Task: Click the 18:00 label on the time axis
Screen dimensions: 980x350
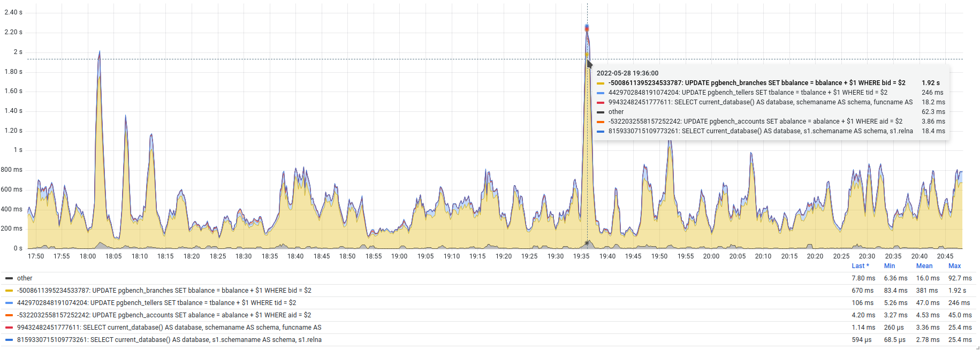Action: pyautogui.click(x=88, y=256)
